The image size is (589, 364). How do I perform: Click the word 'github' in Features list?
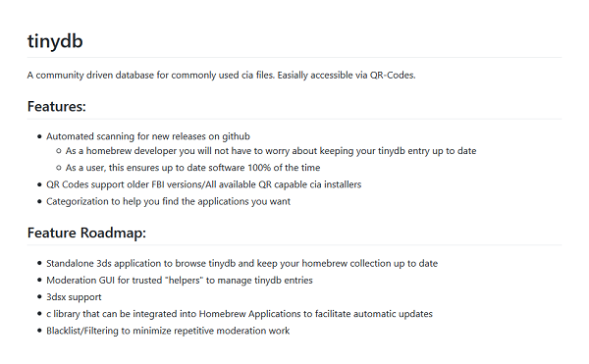pyautogui.click(x=236, y=136)
